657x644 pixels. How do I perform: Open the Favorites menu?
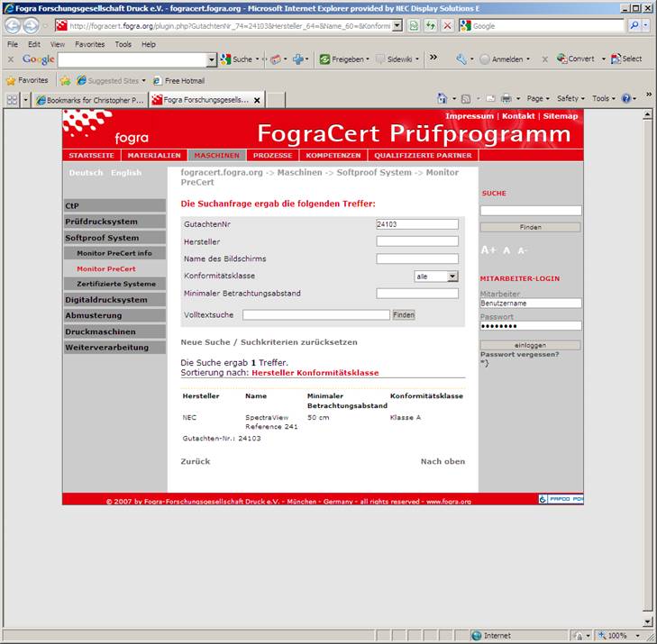click(89, 44)
